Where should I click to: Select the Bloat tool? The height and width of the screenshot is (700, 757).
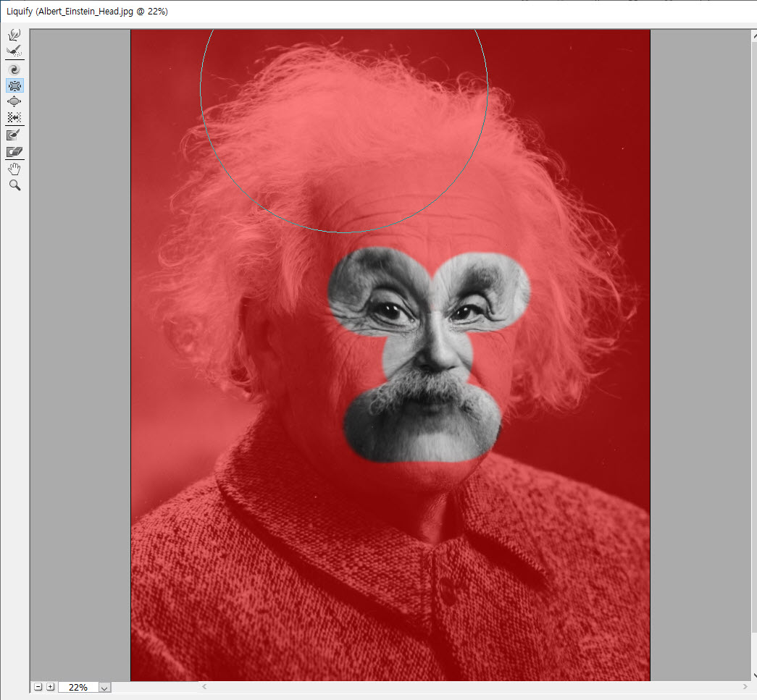(14, 101)
